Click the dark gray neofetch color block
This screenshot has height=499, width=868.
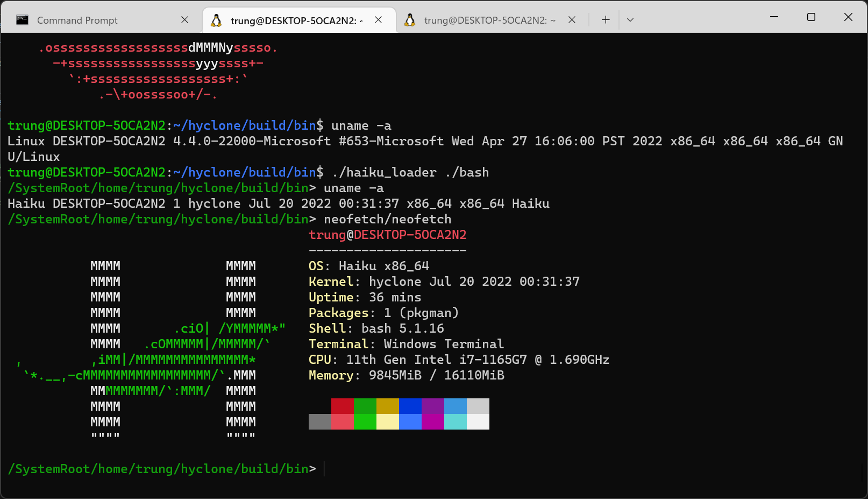[x=320, y=421]
